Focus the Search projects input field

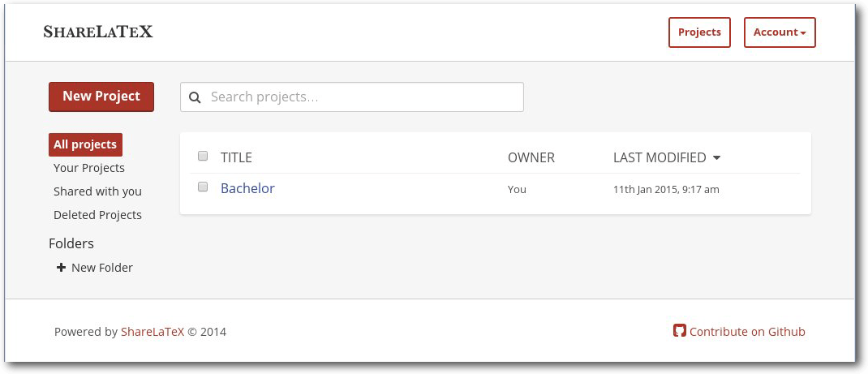click(352, 97)
